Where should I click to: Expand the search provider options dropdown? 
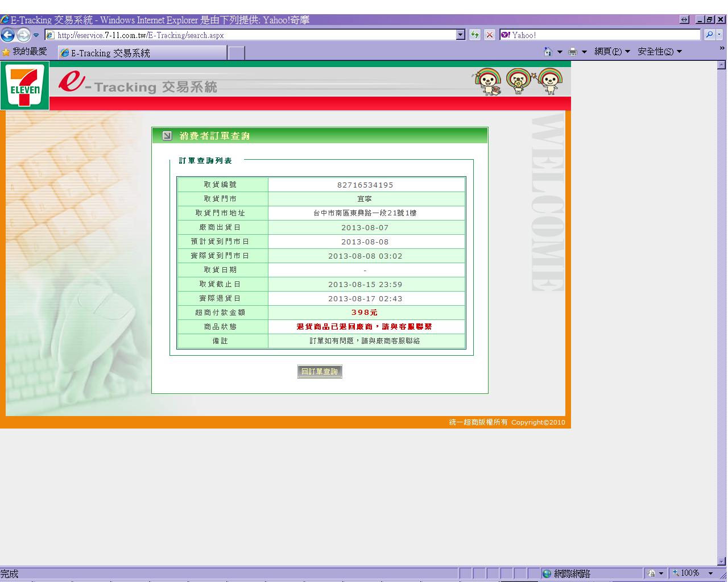(x=720, y=35)
